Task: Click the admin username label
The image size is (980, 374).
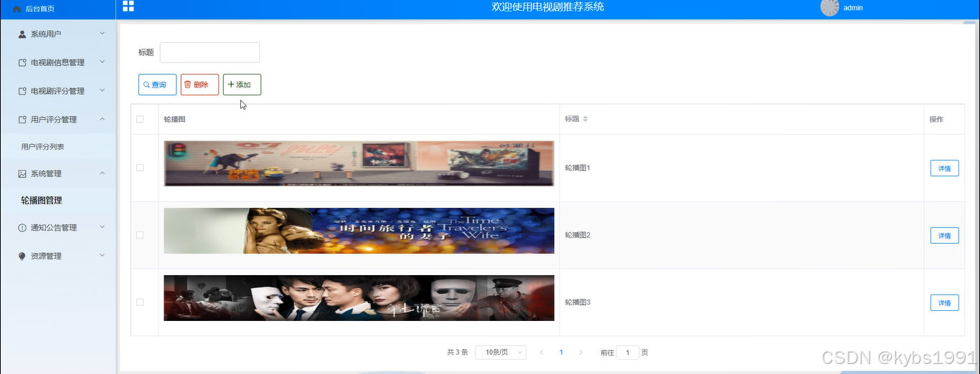Action: (x=853, y=8)
